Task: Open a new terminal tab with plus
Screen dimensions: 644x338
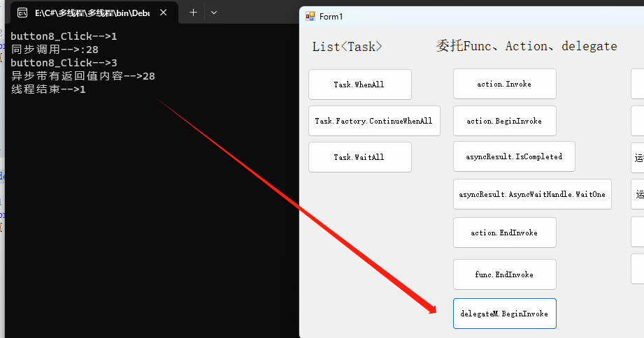Action: pos(193,13)
